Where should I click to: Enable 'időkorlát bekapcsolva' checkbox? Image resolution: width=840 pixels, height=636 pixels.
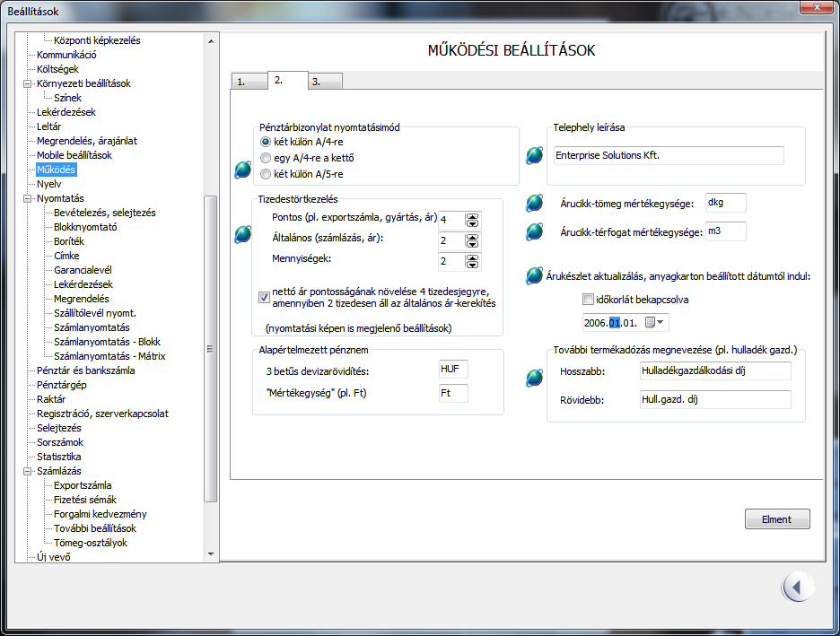[588, 300]
